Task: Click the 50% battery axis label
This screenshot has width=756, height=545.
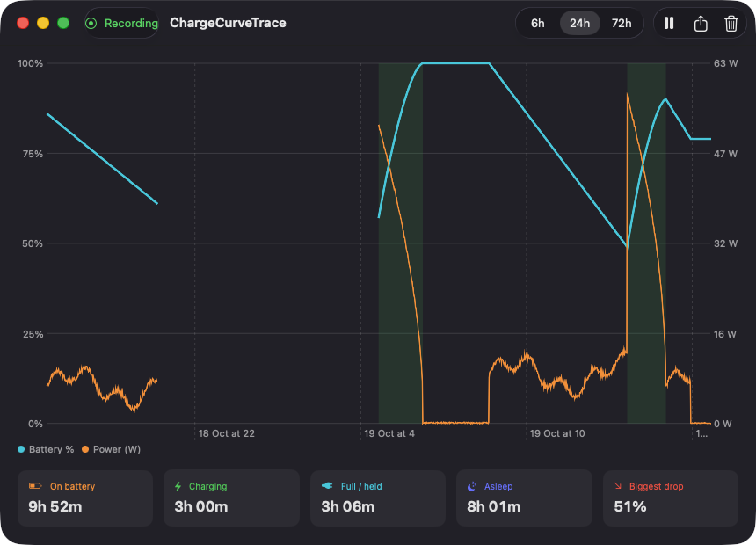Action: click(33, 243)
